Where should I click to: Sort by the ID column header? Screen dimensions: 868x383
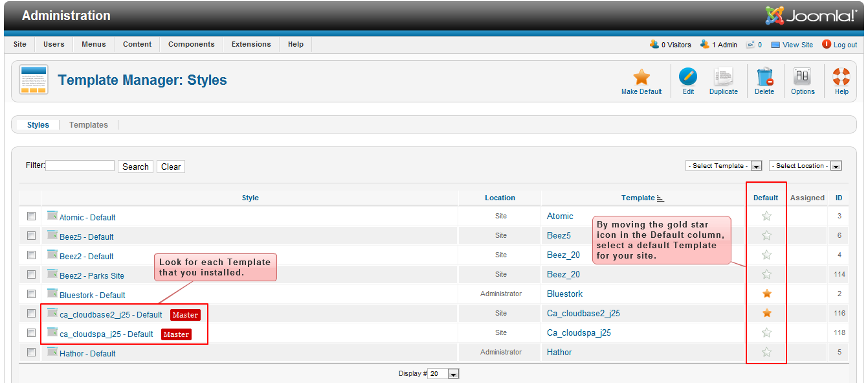click(839, 198)
